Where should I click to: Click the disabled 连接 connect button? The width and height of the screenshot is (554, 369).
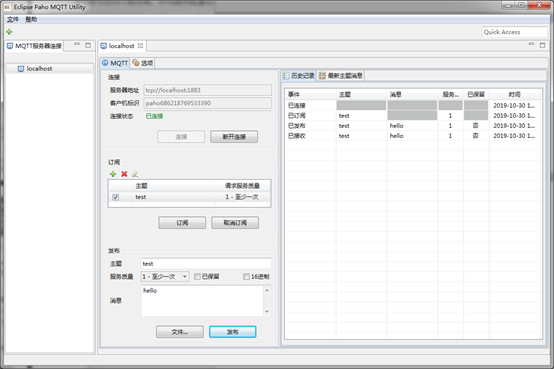pos(181,137)
